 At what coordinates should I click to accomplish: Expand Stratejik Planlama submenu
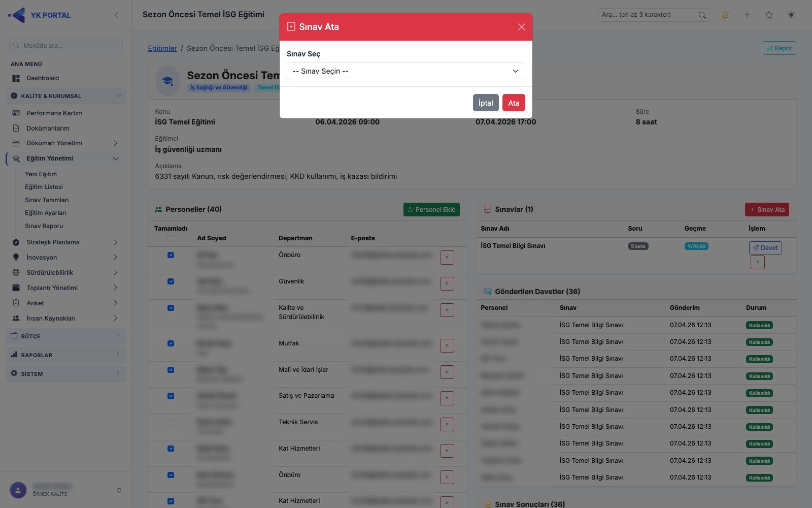(x=66, y=242)
